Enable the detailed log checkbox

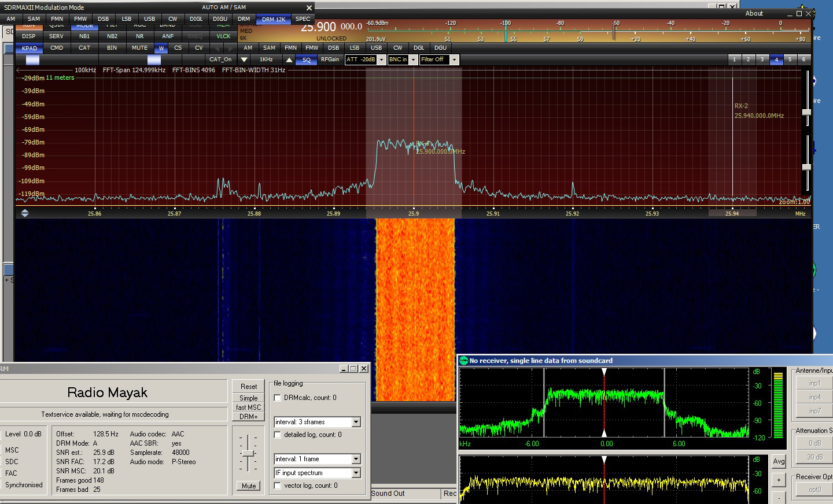click(278, 435)
